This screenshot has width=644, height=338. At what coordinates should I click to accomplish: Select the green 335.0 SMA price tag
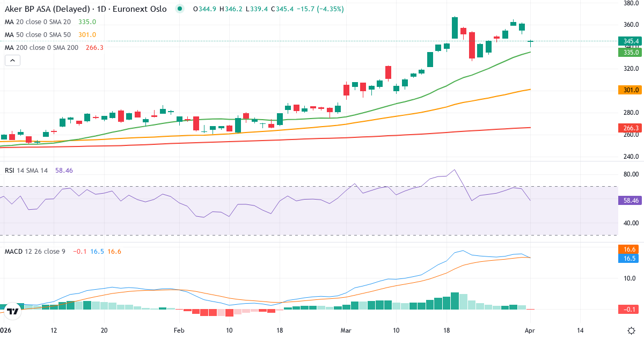pos(630,53)
